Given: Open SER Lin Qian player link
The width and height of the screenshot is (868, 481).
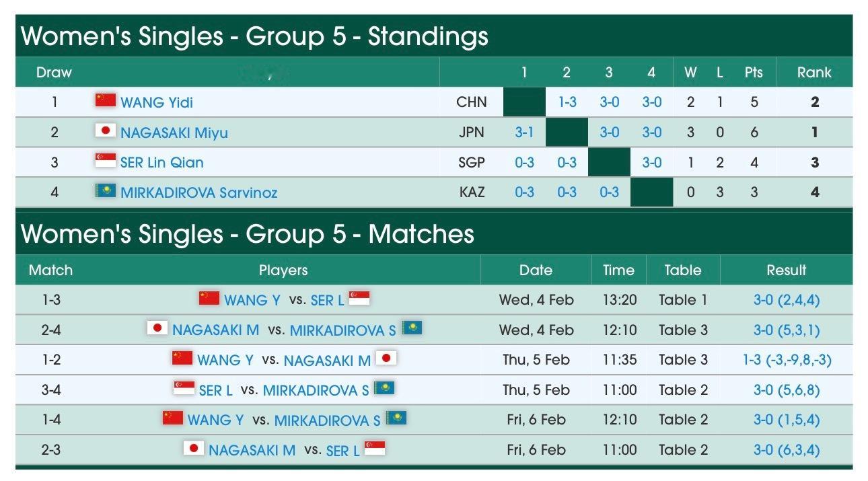Looking at the screenshot, I should [162, 162].
